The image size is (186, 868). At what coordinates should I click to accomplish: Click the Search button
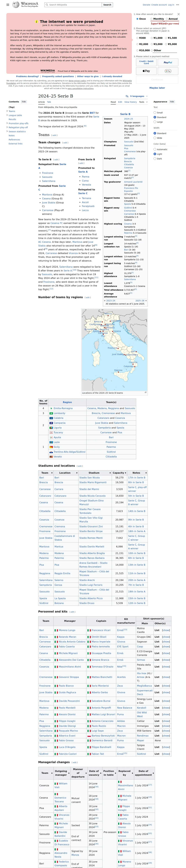[107, 5]
